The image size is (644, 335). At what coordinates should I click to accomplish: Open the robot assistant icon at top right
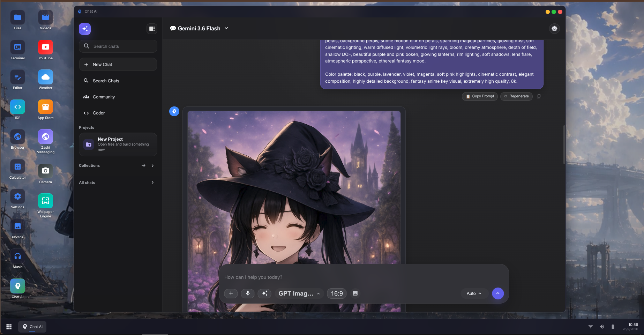point(554,28)
